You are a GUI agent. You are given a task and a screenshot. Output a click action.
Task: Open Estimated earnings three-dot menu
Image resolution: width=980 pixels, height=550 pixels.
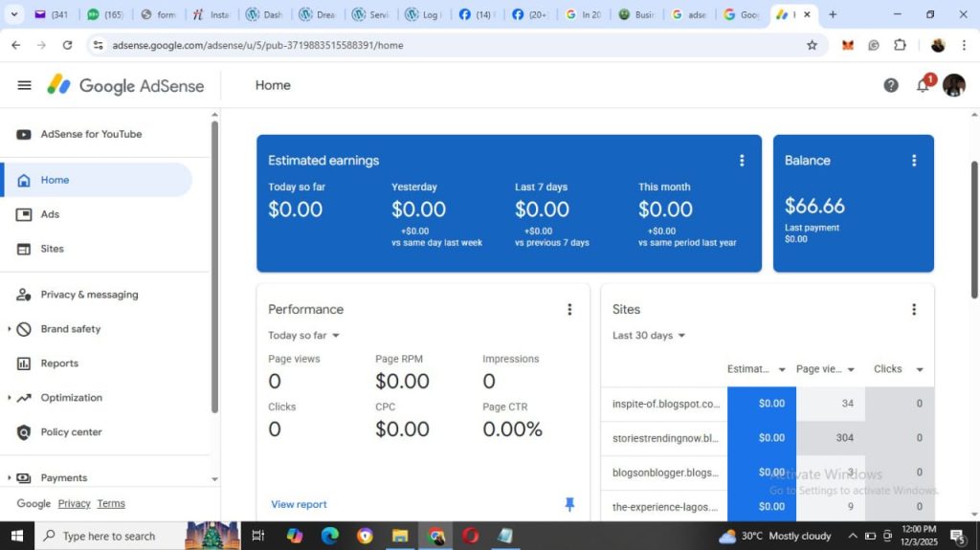[x=742, y=161]
